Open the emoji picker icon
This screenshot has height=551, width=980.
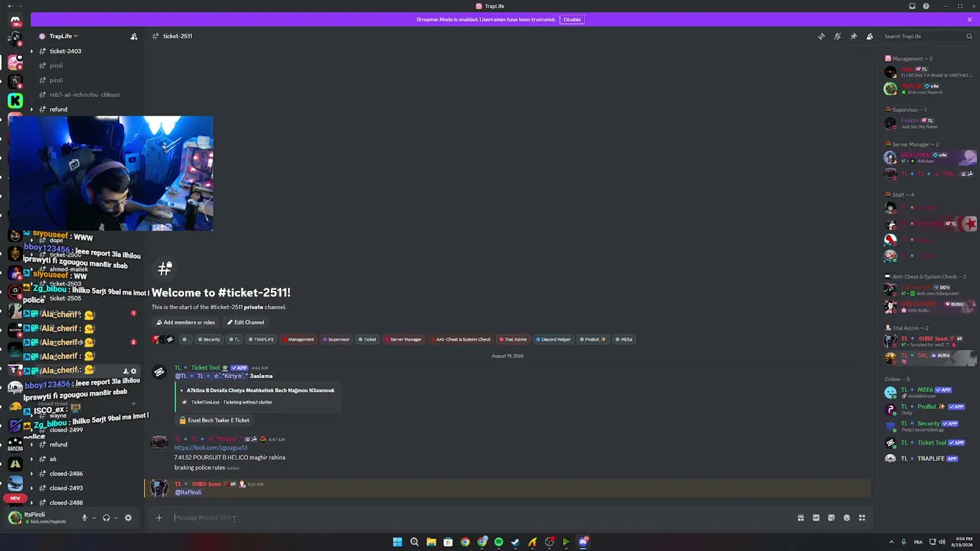[x=847, y=518]
